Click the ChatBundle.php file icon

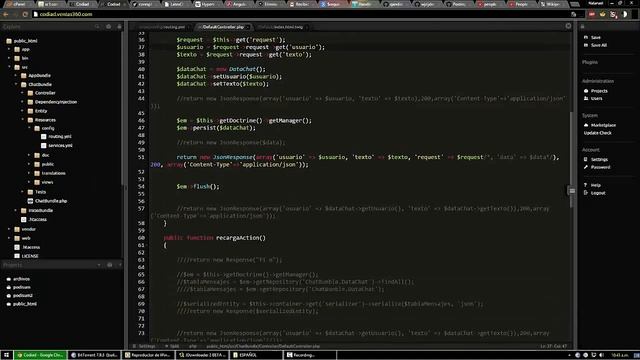(x=30, y=201)
